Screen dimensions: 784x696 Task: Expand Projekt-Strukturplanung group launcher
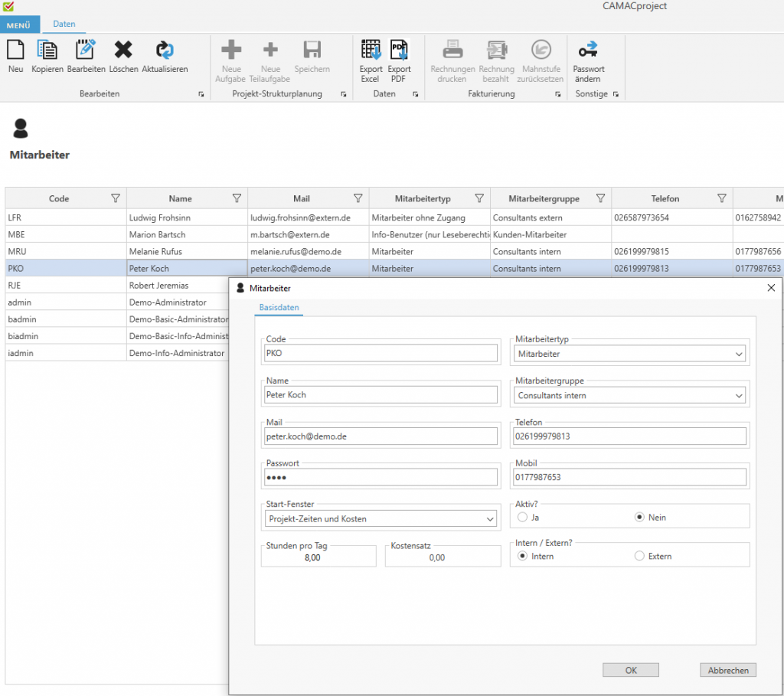point(344,94)
